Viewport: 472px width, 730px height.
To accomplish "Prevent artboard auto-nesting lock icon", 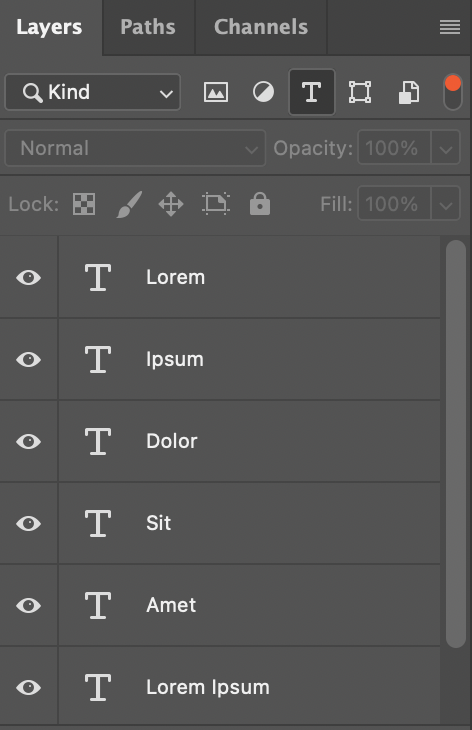I will click(216, 204).
